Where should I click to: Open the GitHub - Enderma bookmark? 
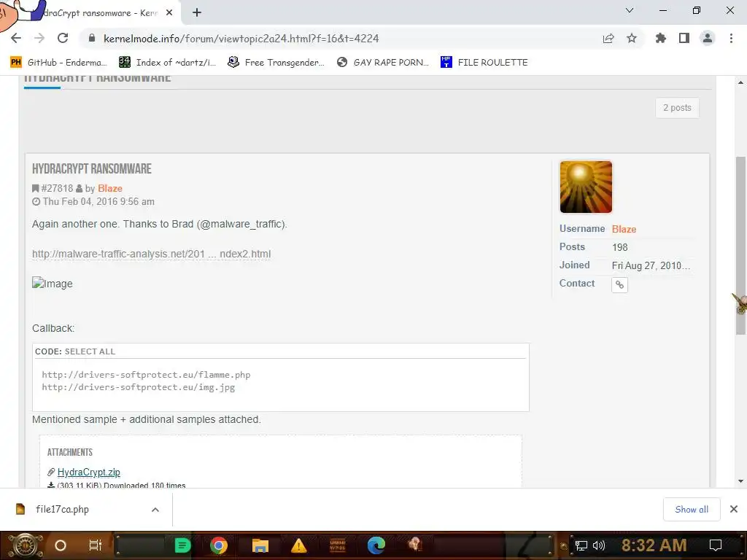[58, 63]
